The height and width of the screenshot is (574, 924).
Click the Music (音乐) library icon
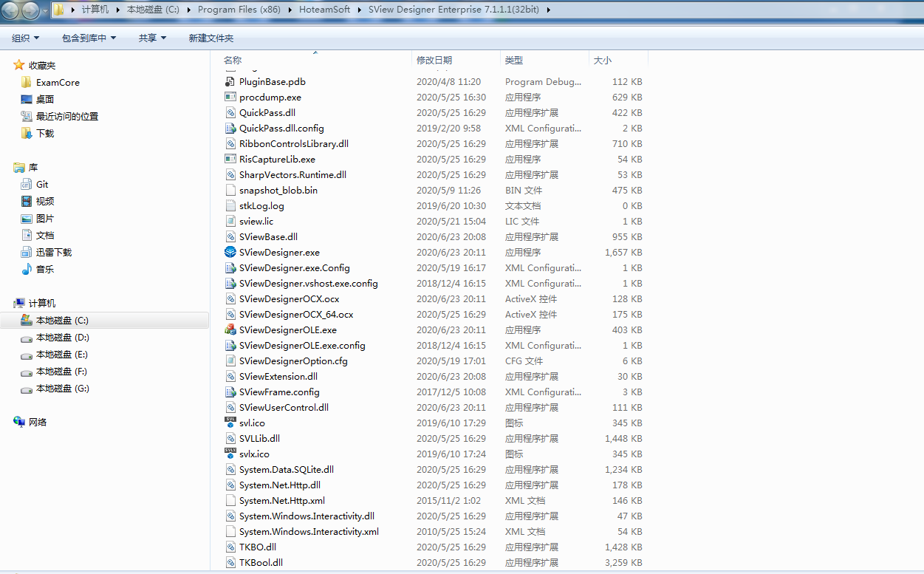point(27,269)
